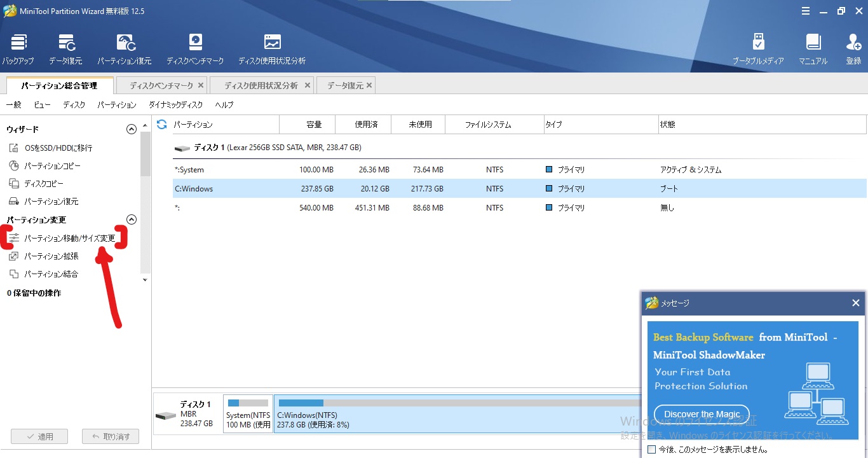
Task: Close the ディスクベンチマーク tab
Action: (201, 85)
